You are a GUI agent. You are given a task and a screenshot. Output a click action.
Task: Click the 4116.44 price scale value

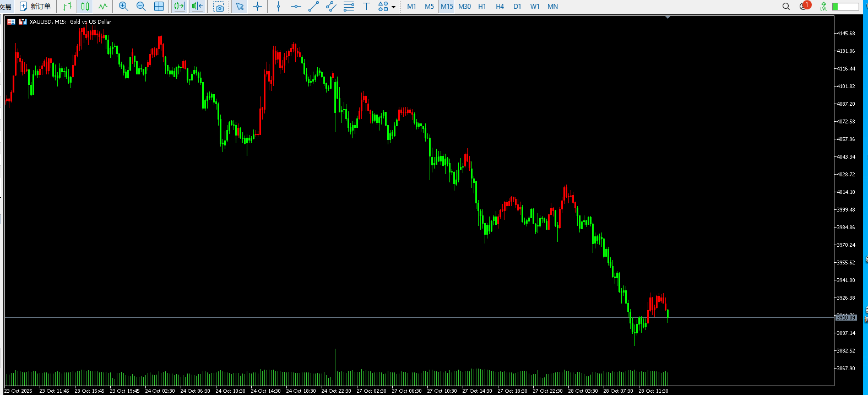click(x=846, y=69)
